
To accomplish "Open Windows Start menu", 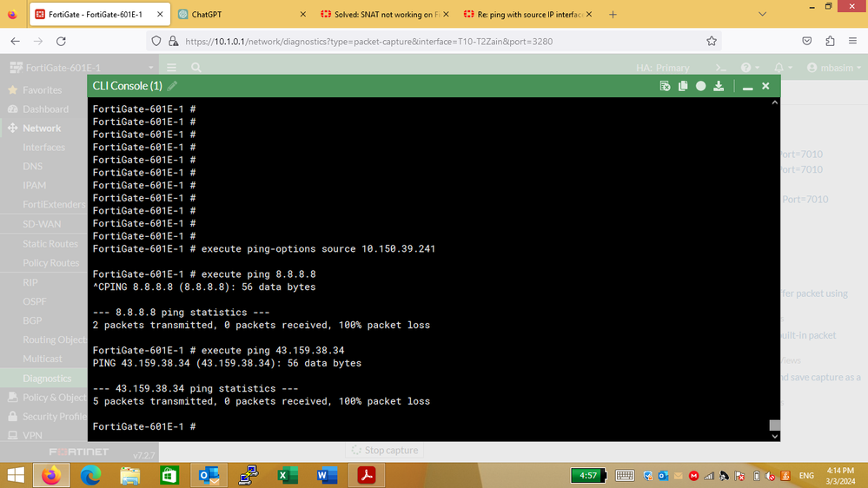I will tap(16, 475).
